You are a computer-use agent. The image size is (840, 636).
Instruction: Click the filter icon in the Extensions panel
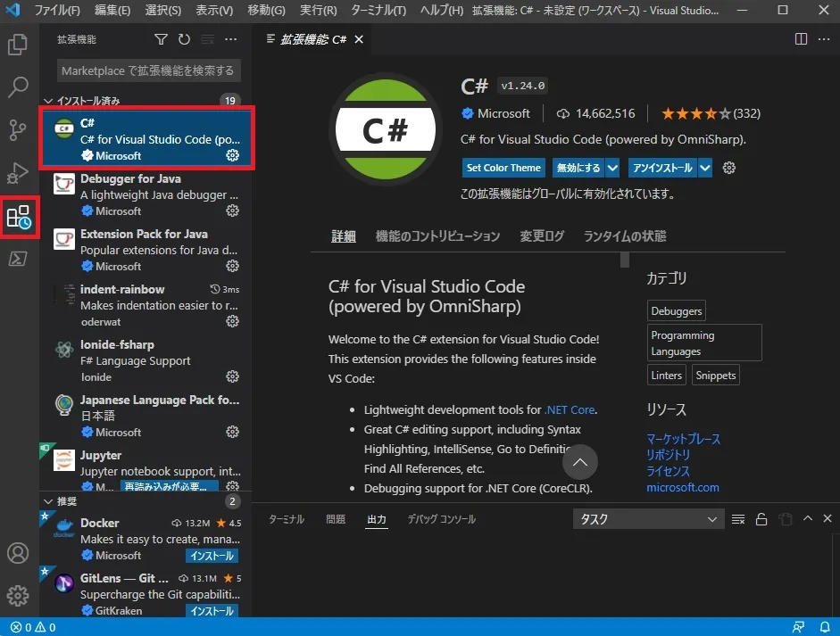(x=161, y=39)
